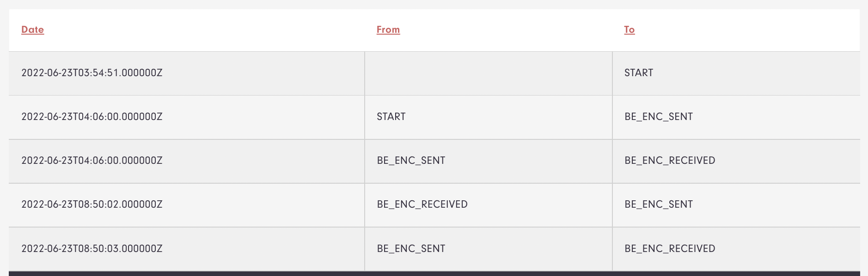
Task: Sort table by the From column header
Action: (388, 30)
